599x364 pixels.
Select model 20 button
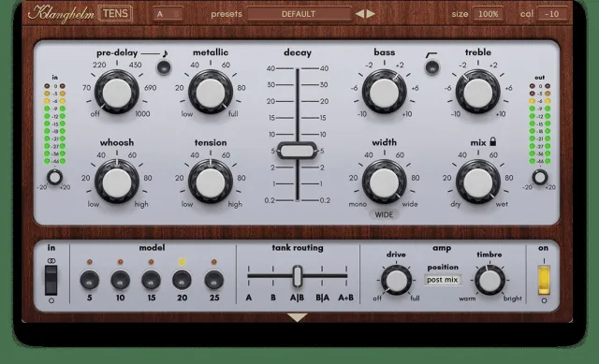pos(182,280)
